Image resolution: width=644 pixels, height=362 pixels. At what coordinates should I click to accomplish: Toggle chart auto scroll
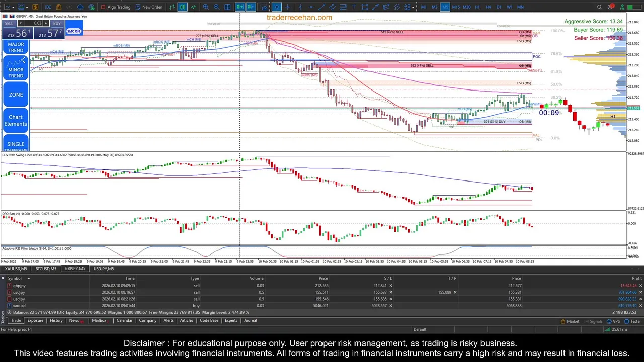pyautogui.click(x=240, y=7)
